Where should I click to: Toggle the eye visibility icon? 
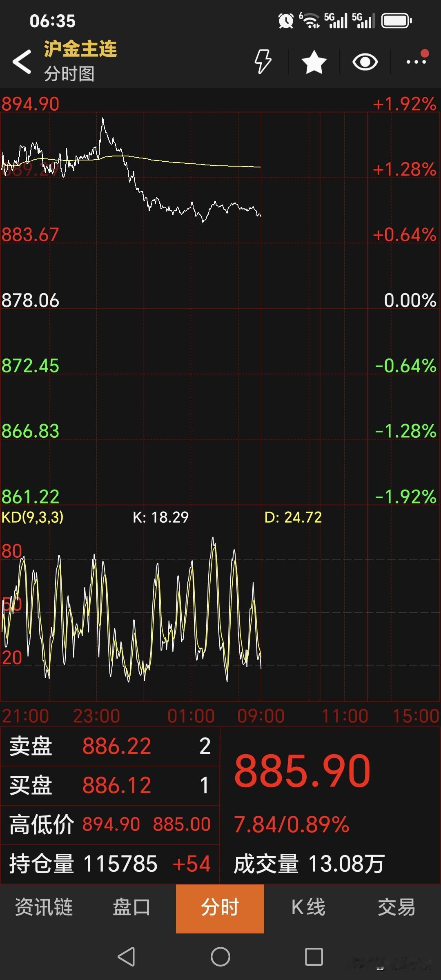[365, 62]
